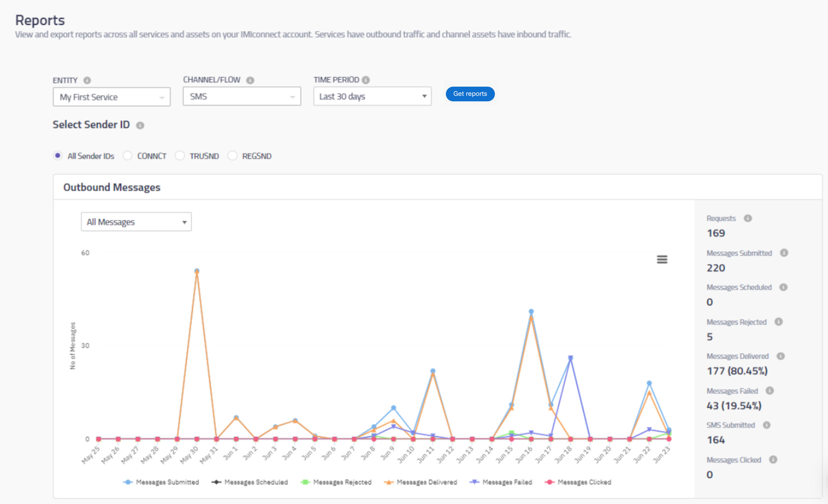This screenshot has height=504, width=828.
Task: Click the Jun 18 Messages Failed data point
Action: 571,358
